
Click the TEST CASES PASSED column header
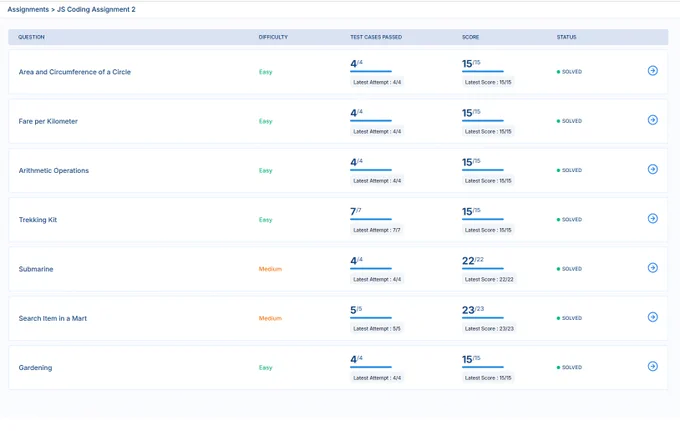pyautogui.click(x=376, y=37)
